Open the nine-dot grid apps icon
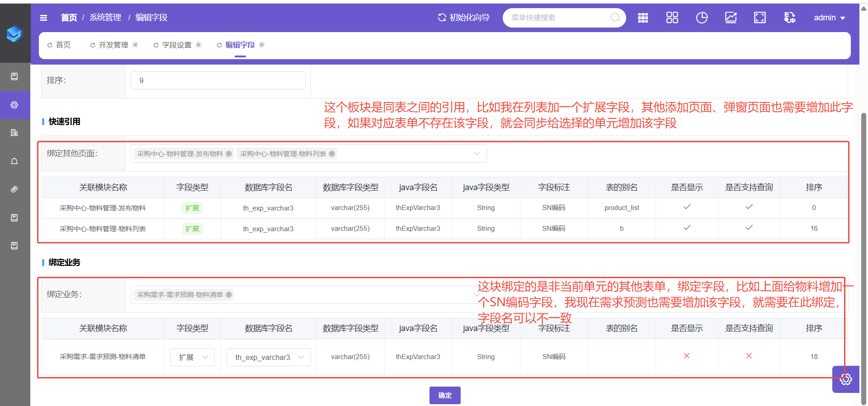This screenshot has width=868, height=406. (x=643, y=18)
